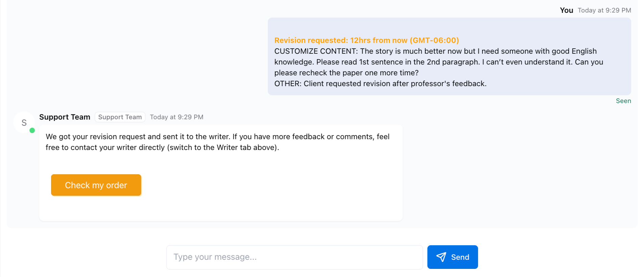The image size is (644, 277).
Task: Click the green Seen status text
Action: click(x=623, y=101)
